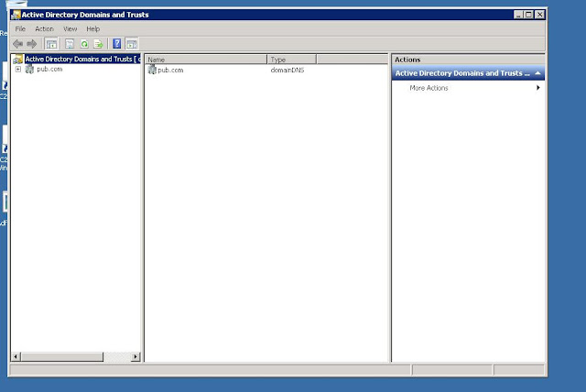Sort by the Type column header

(x=292, y=60)
